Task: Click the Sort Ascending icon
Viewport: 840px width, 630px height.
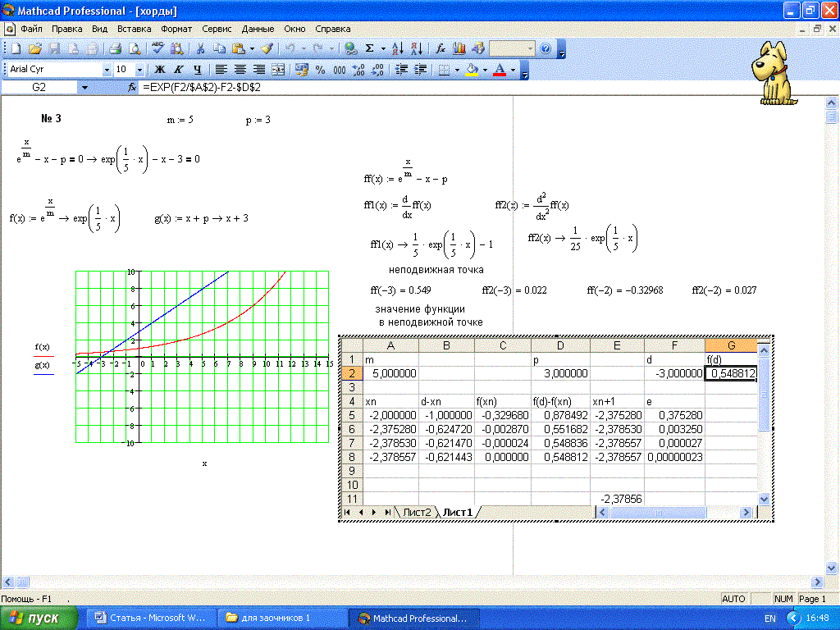Action: pyautogui.click(x=397, y=48)
